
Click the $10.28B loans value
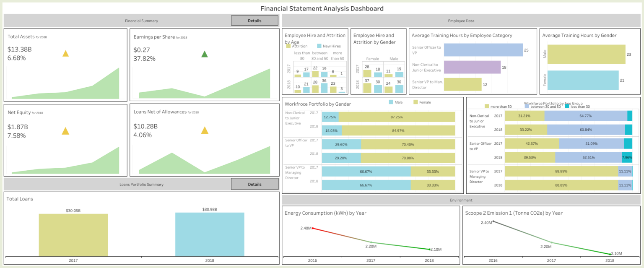point(145,126)
